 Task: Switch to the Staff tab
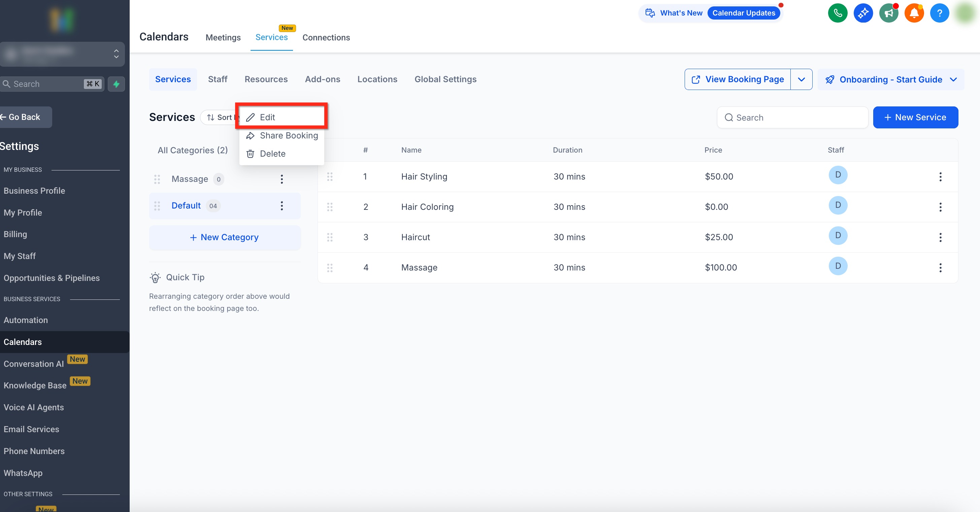pos(218,79)
